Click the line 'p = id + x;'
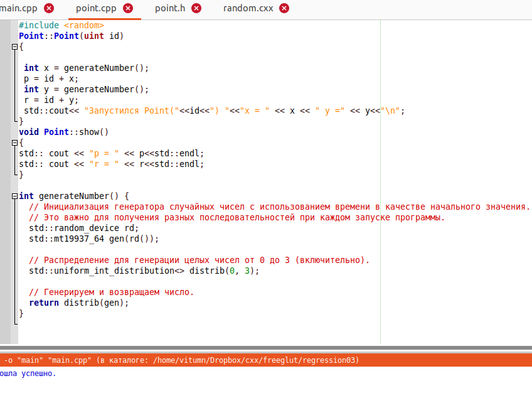Screen dimensions: 532x398 (x=51, y=79)
